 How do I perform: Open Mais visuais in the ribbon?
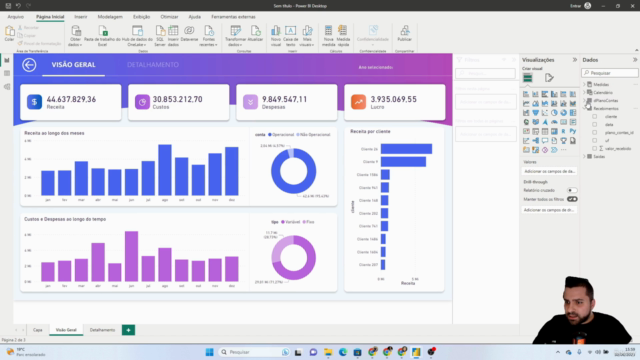pyautogui.click(x=307, y=36)
